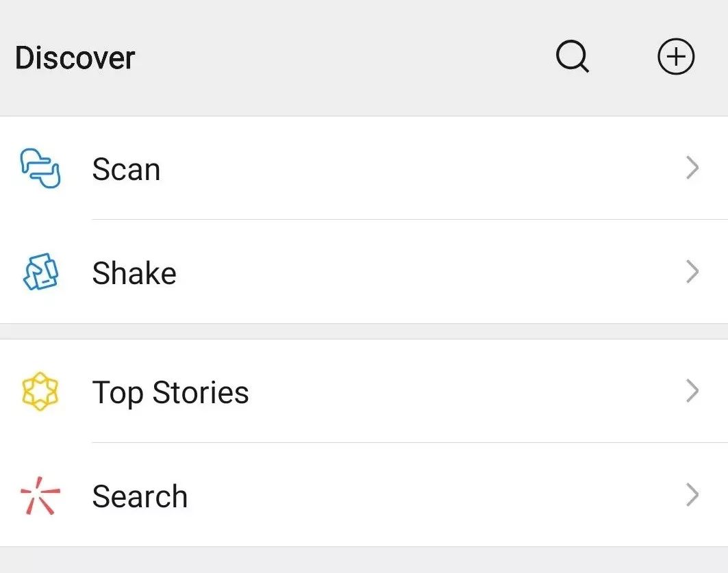
Task: Open the magnifier search icon in header
Action: pos(572,57)
